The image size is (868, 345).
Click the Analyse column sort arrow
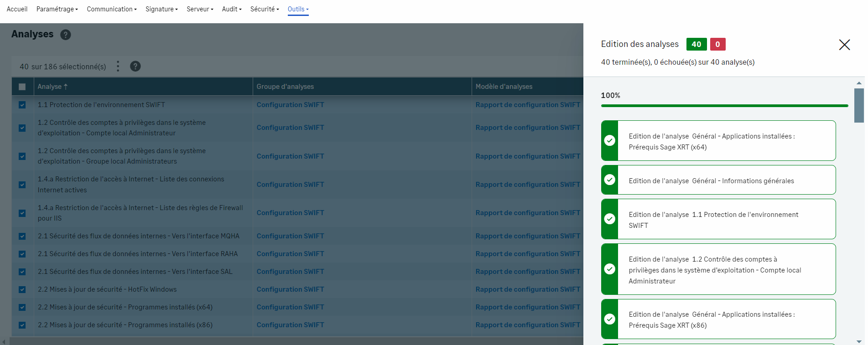point(66,87)
